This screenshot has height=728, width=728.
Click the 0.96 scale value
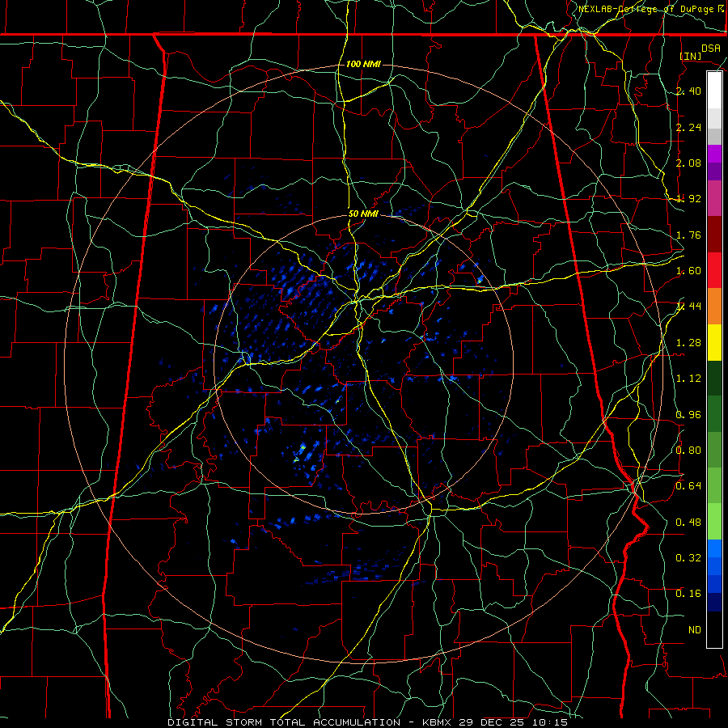(688, 415)
